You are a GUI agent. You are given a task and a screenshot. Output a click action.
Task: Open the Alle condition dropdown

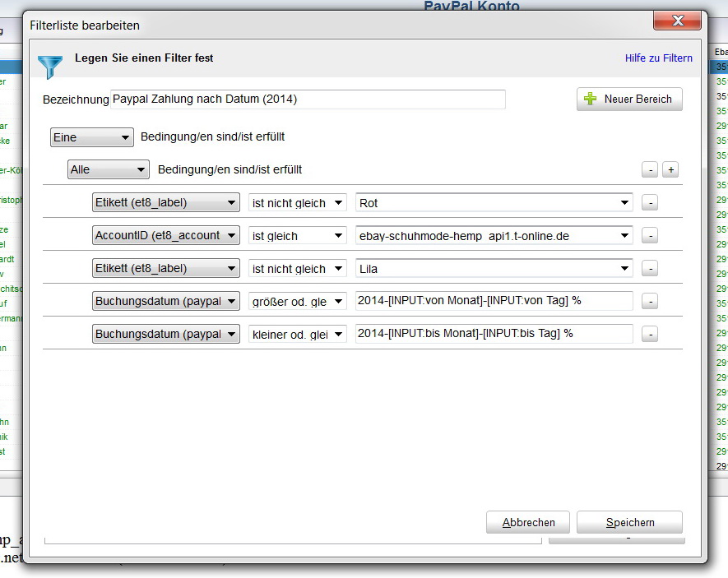(109, 169)
